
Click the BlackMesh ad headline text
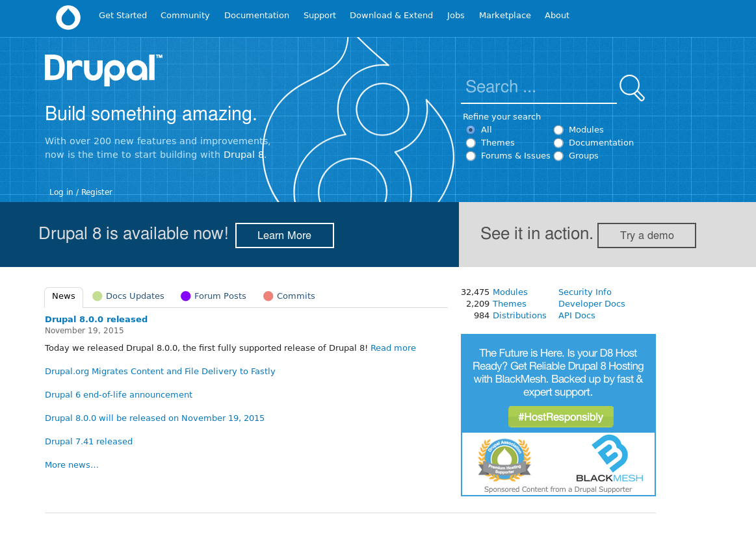(x=558, y=372)
